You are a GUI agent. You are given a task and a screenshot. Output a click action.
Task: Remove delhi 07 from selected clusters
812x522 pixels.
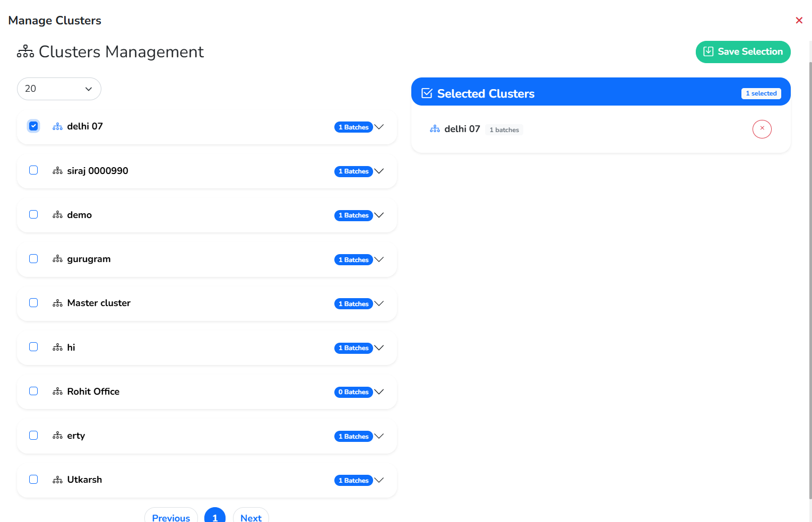coord(762,129)
